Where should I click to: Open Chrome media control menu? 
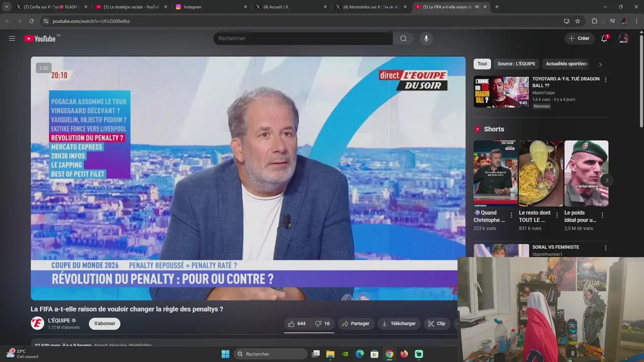click(612, 21)
